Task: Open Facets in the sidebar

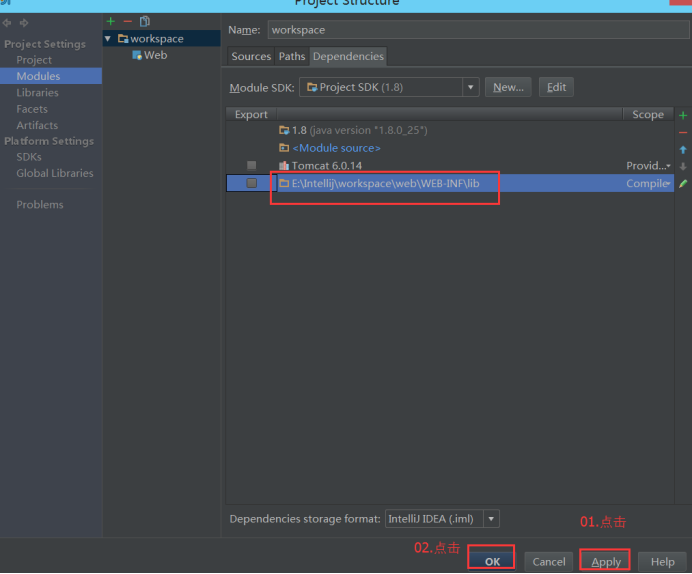Action: pyautogui.click(x=32, y=109)
